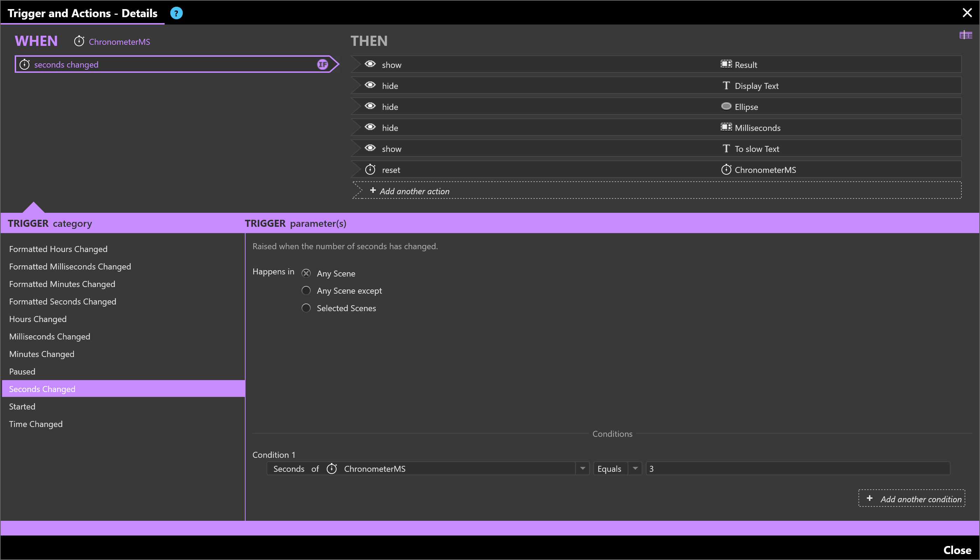Click the timer icon in seconds changed trigger
The image size is (980, 560).
point(25,64)
